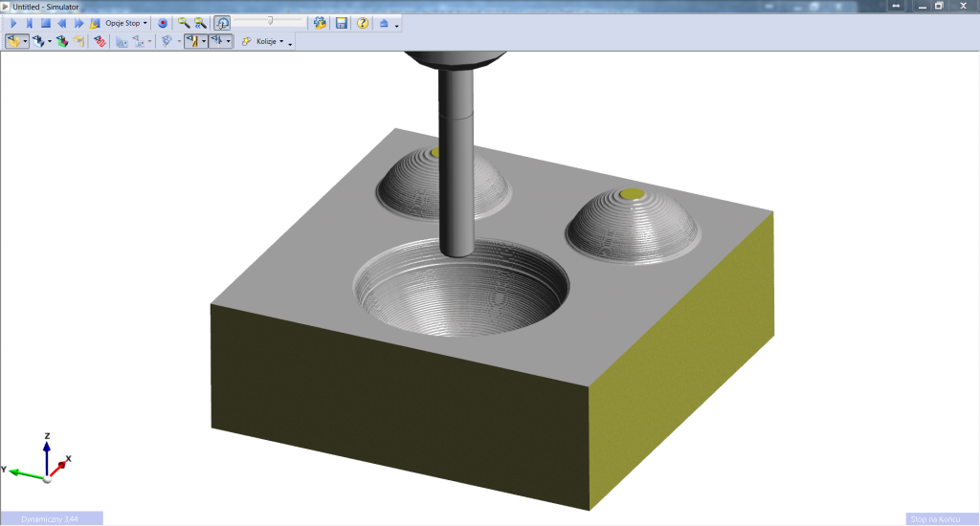Click the red record icon
Viewport: 980px width, 526px height.
(163, 23)
